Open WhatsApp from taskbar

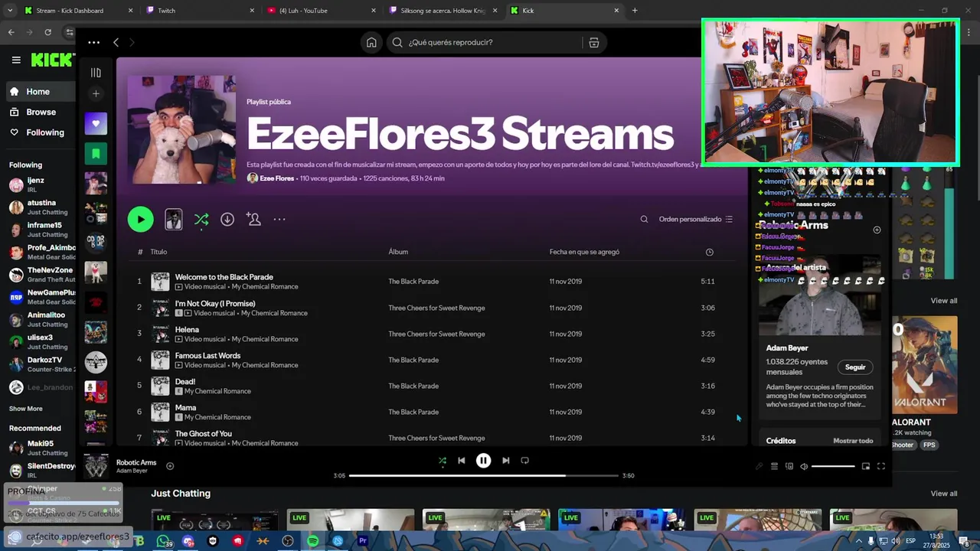click(162, 541)
